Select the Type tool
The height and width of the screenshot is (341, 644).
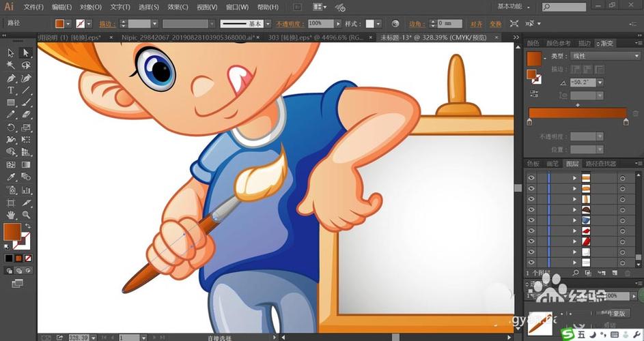click(x=11, y=90)
